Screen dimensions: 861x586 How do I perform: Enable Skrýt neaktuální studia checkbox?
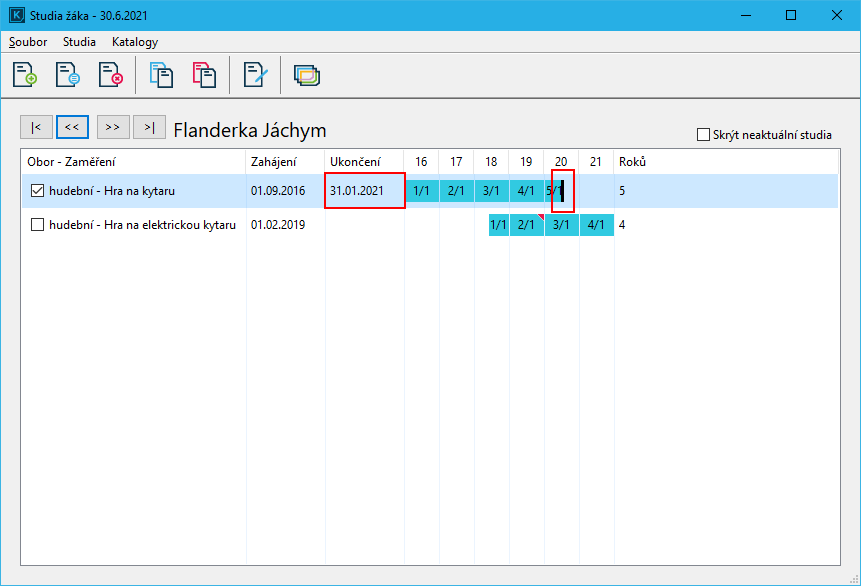click(703, 135)
